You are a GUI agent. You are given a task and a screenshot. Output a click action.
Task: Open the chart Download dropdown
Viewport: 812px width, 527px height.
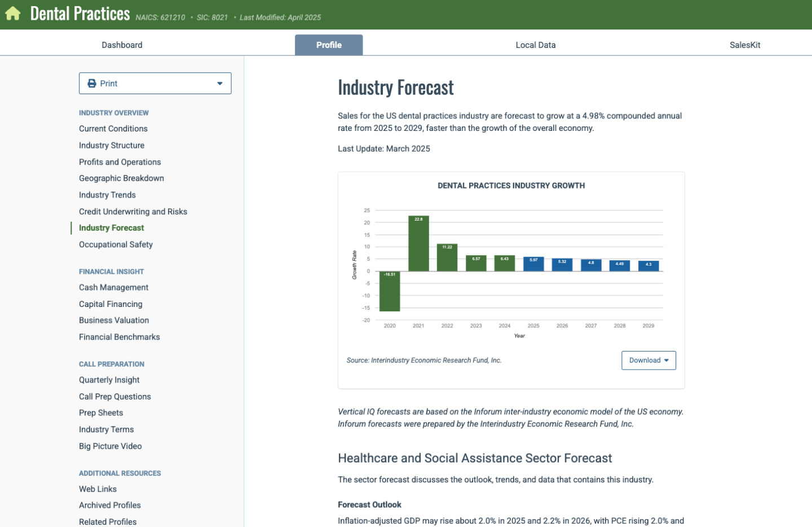648,361
